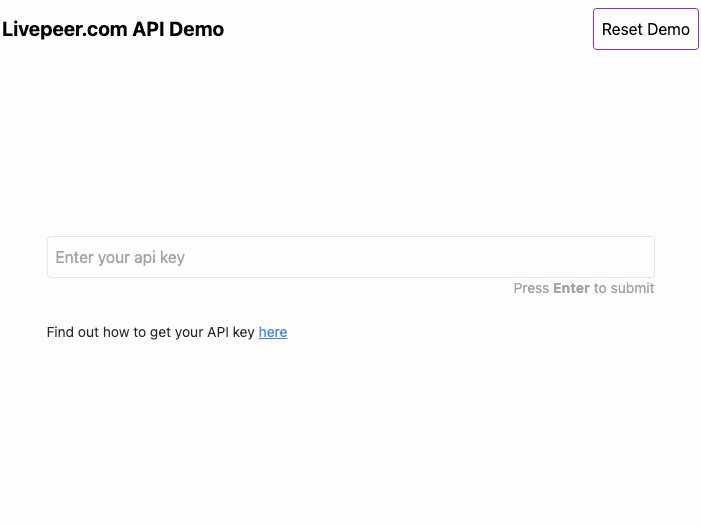
Task: Click the underlined 'here' text
Action: (x=273, y=332)
